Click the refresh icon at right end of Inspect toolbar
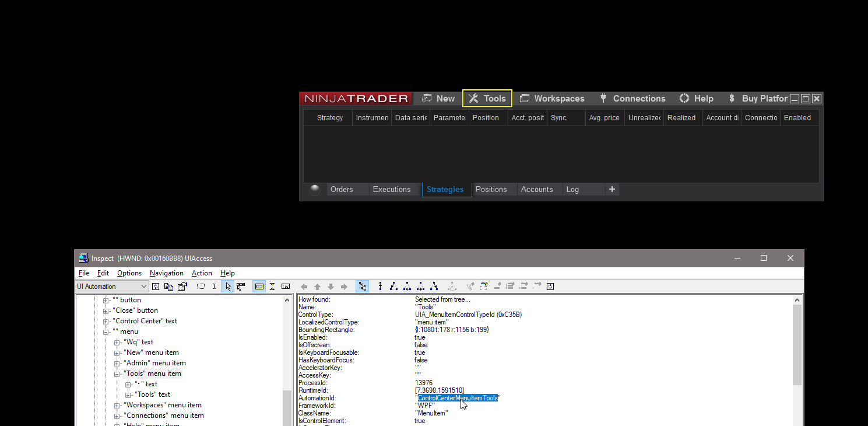 pyautogui.click(x=550, y=287)
